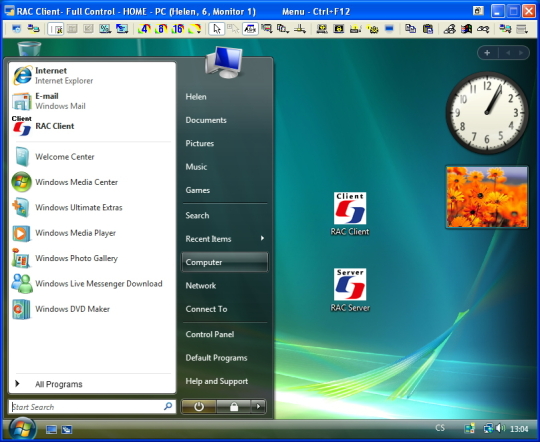This screenshot has height=442, width=540.
Task: Click the power button in Start menu
Action: (199, 407)
